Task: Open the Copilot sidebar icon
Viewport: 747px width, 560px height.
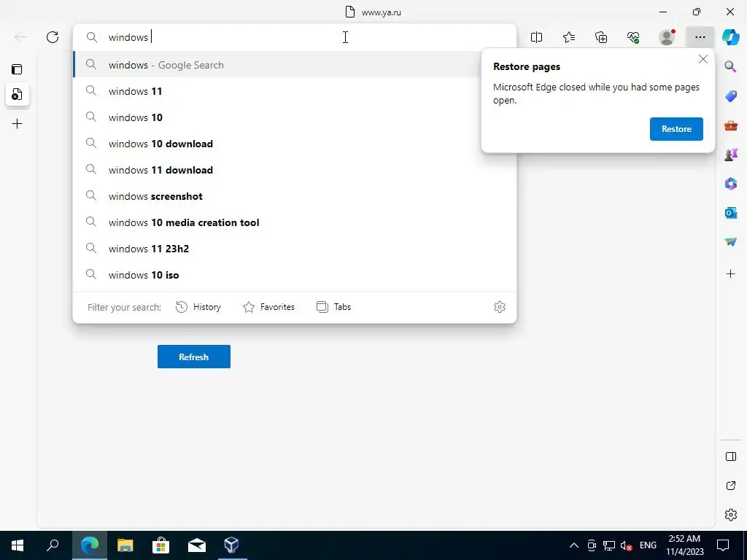Action: coord(731,37)
